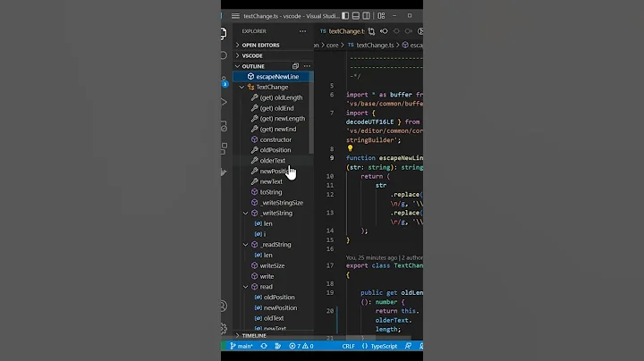
Task: Click the editor horizontal scrollbar
Action: tap(360, 338)
